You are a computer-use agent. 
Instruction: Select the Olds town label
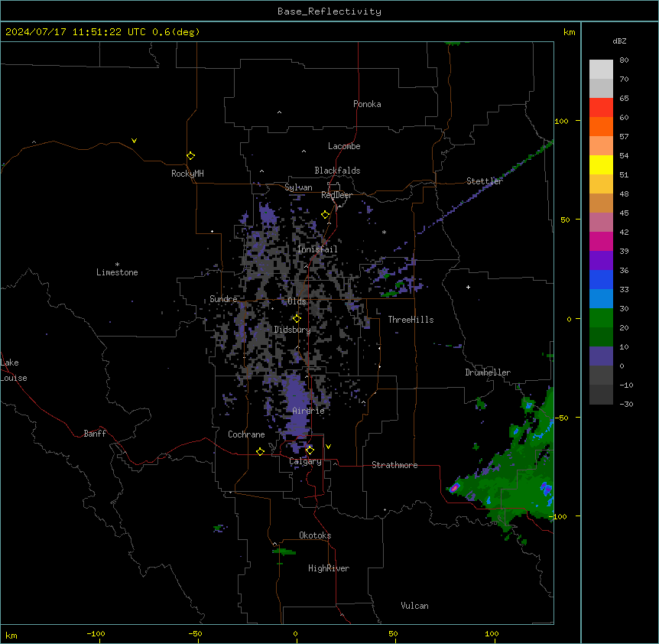tap(297, 301)
